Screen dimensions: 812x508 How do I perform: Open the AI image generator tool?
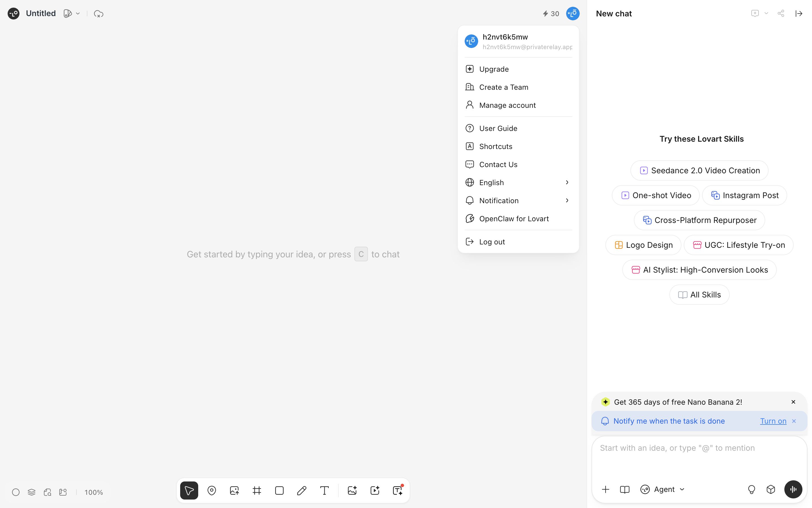pos(352,491)
